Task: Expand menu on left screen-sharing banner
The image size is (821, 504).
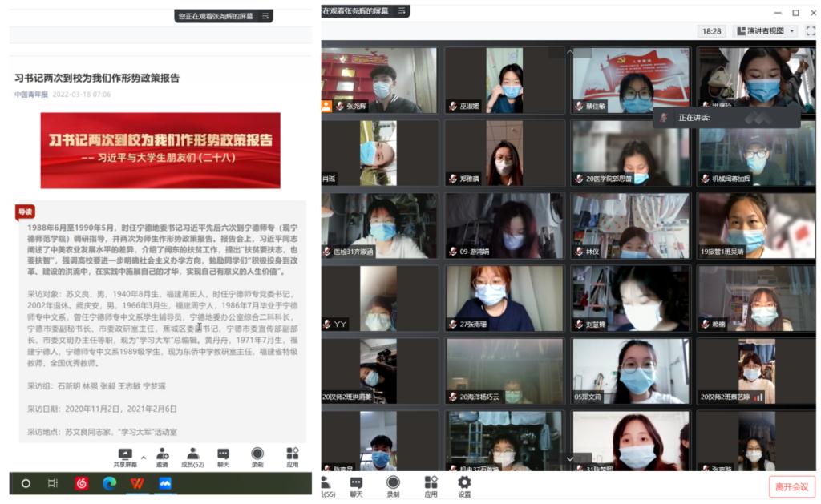Action: (x=265, y=15)
